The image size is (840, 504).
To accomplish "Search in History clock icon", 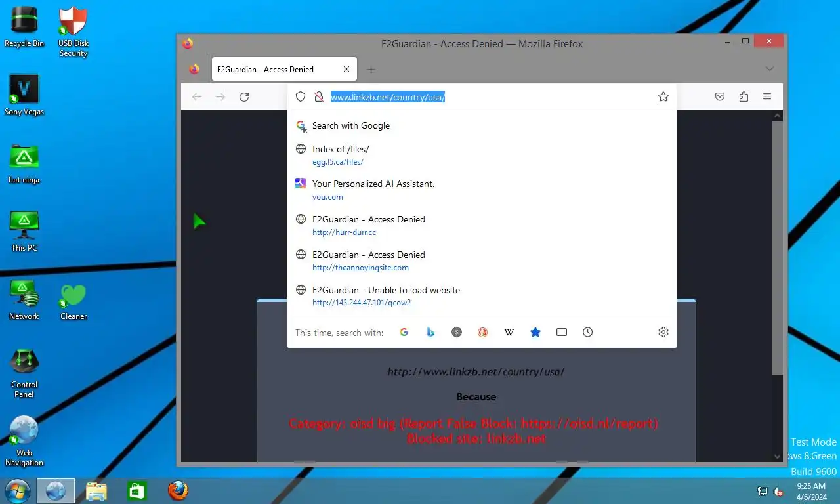I will click(588, 332).
